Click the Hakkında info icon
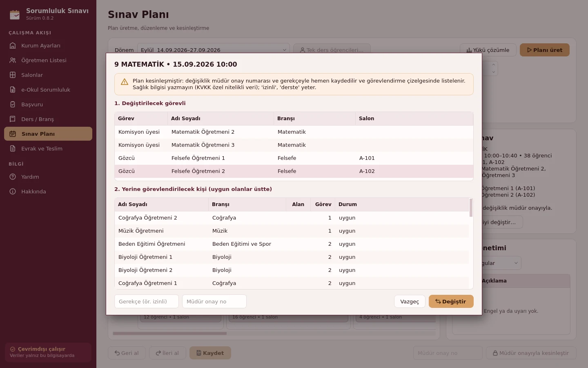This screenshot has width=588, height=368. (13, 191)
